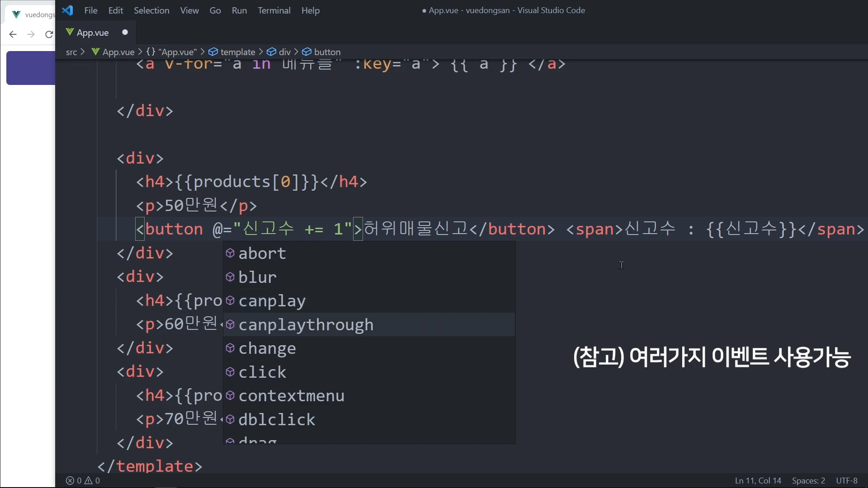Open the Selection menu
The image size is (868, 488).
click(151, 10)
